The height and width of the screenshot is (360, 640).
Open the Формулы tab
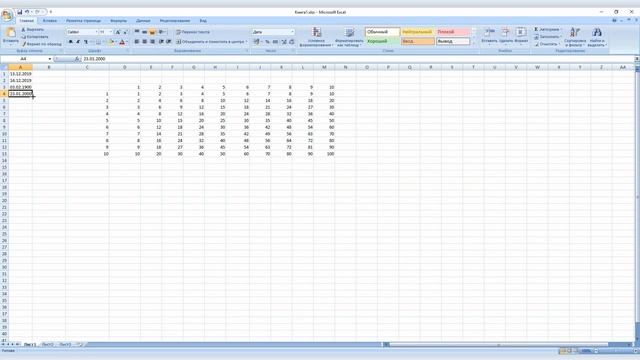(118, 20)
